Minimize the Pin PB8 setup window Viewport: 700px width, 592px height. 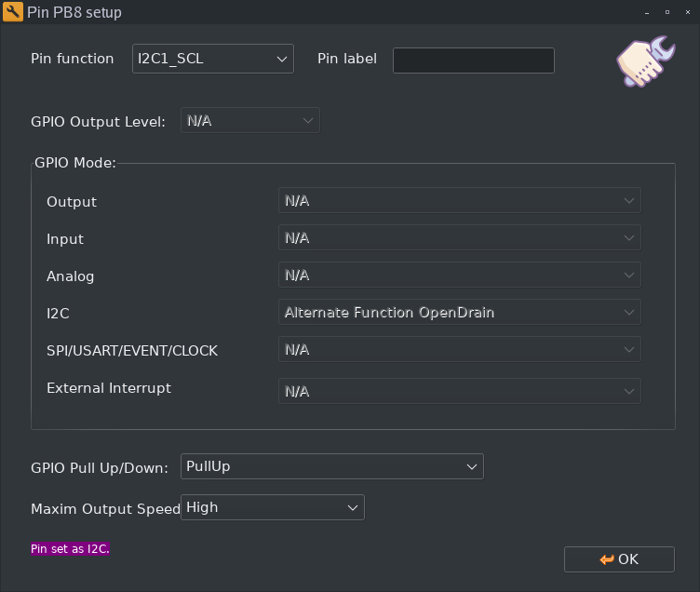tap(647, 13)
